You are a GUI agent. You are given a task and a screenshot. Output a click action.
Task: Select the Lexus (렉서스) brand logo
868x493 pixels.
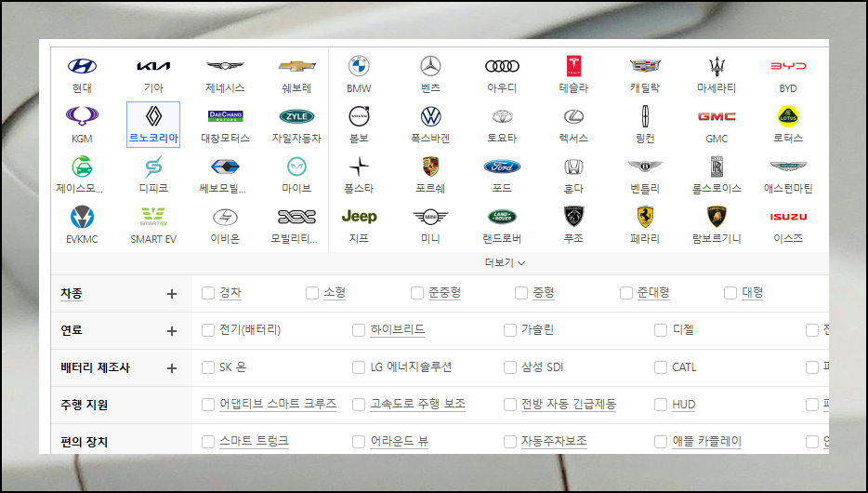coord(573,116)
